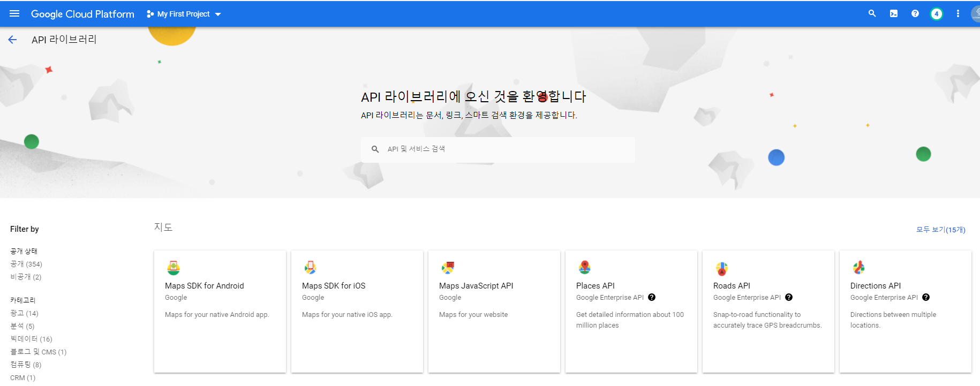Image resolution: width=980 pixels, height=386 pixels.
Task: Click 'Maps for your native Android app.' text
Action: point(217,315)
